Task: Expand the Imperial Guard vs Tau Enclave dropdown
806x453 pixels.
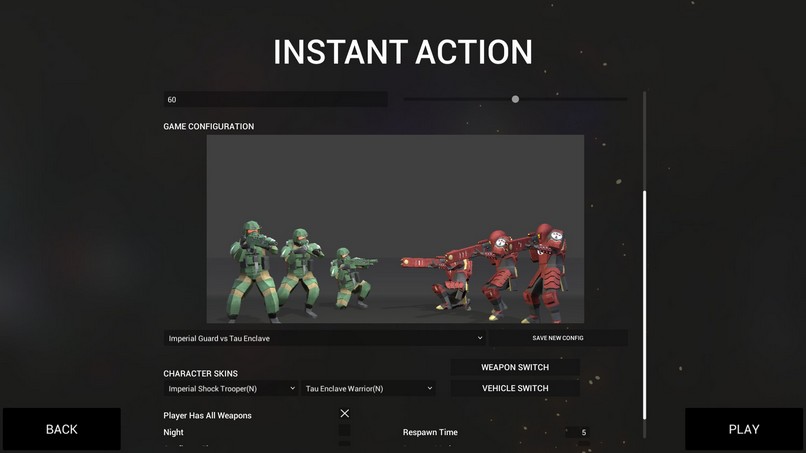Action: coord(324,338)
